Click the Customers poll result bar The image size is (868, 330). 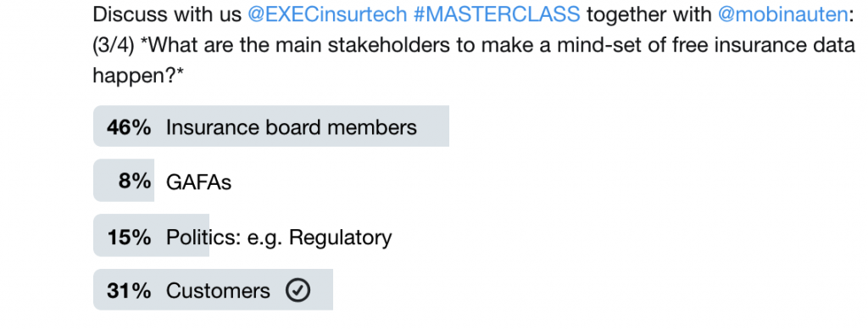(213, 290)
